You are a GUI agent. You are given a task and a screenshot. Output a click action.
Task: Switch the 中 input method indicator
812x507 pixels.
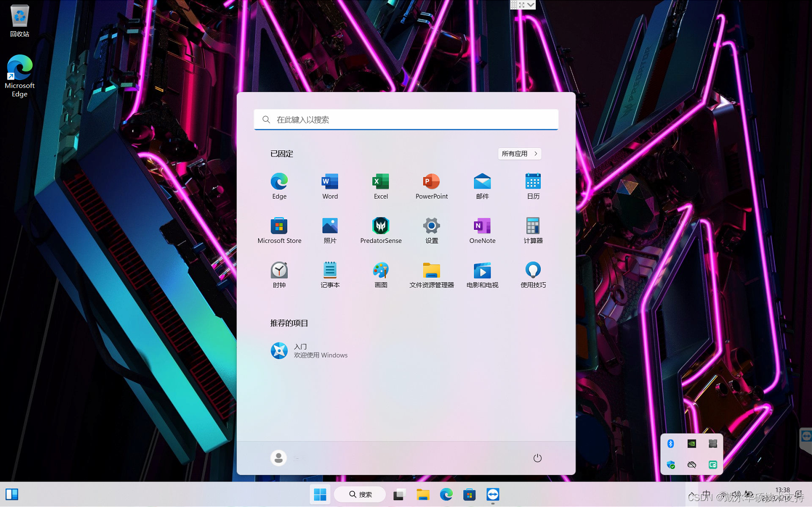(x=707, y=495)
